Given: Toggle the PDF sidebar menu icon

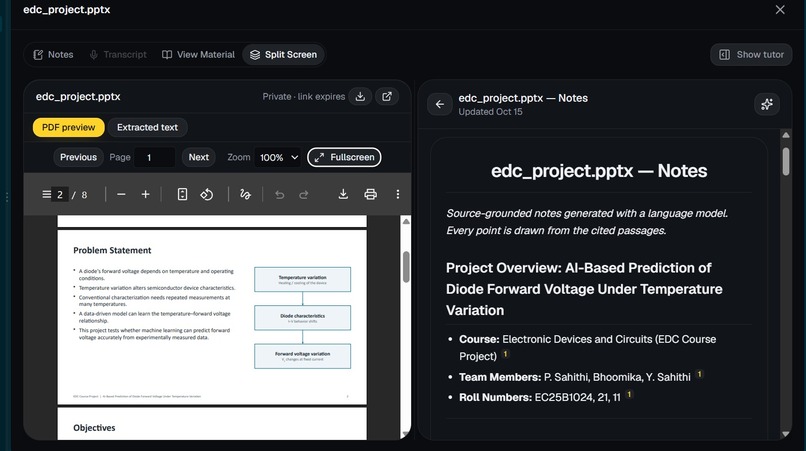Looking at the screenshot, I should tap(46, 194).
